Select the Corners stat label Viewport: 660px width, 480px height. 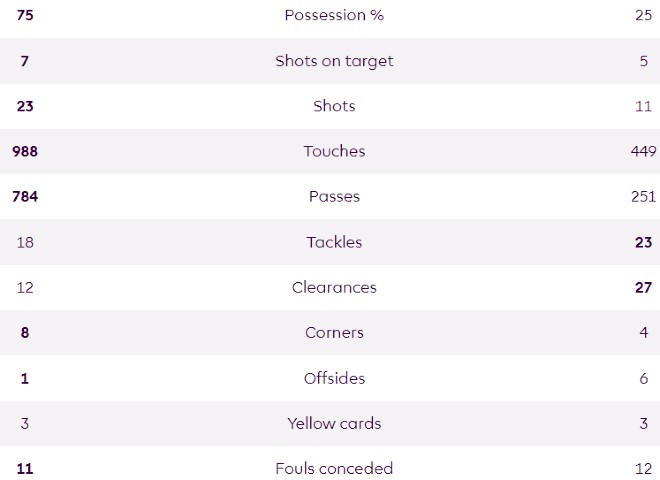(334, 333)
